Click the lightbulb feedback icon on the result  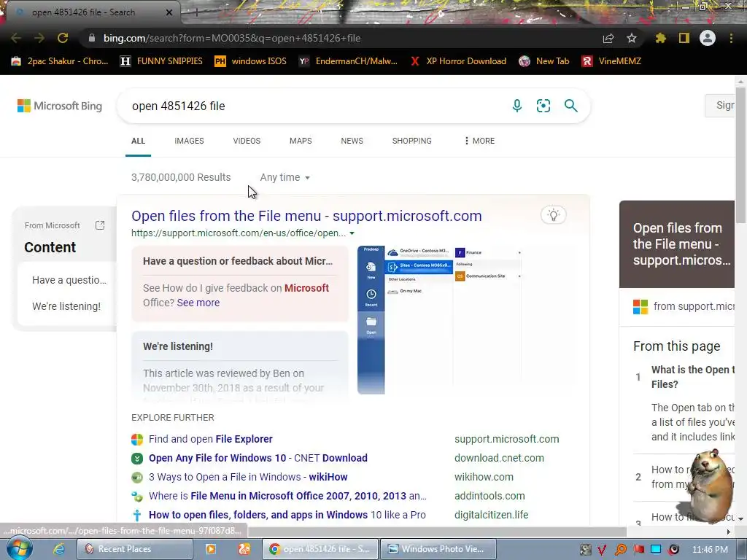click(553, 215)
